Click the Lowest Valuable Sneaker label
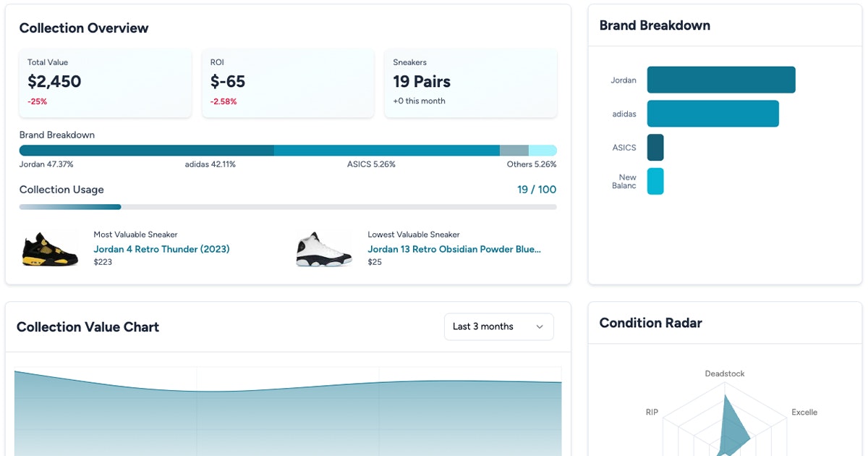This screenshot has height=456, width=868. pos(414,235)
